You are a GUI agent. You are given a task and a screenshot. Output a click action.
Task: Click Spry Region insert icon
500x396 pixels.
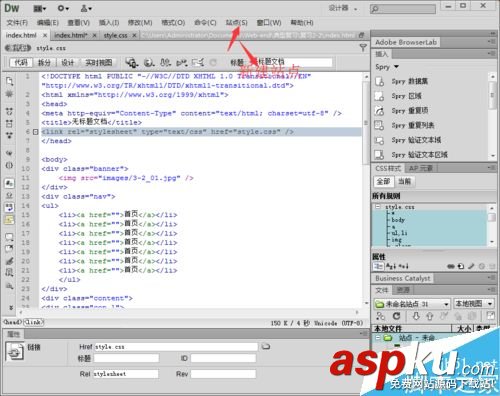pyautogui.click(x=379, y=96)
